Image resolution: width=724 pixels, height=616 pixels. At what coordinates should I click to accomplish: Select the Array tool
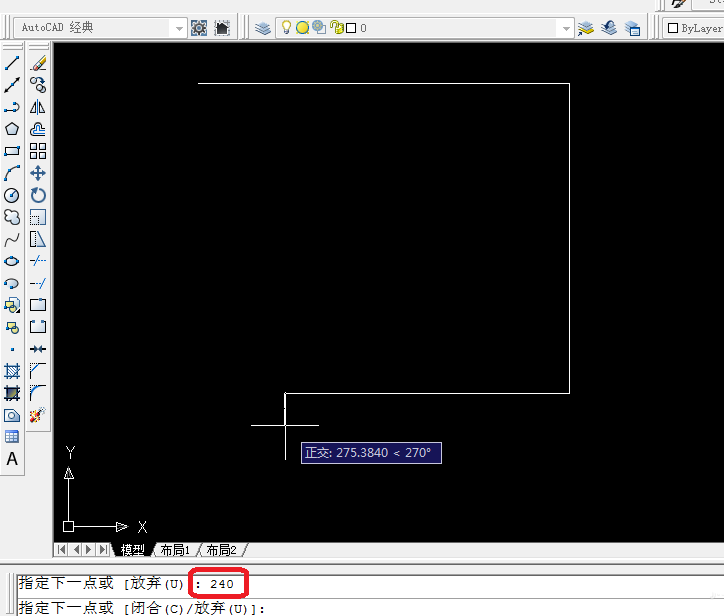[38, 151]
